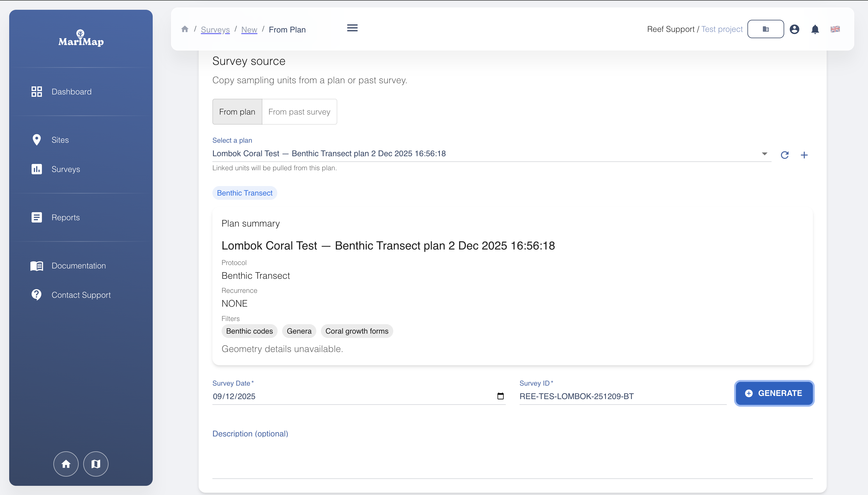Click the map button in sidebar footer
Screen dimensions: 868x495
[96, 464]
